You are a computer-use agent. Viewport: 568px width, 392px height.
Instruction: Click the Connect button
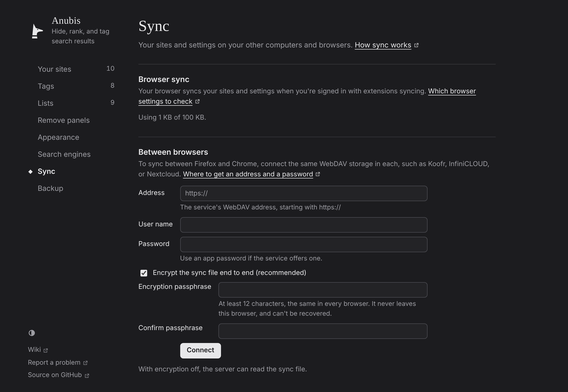pyautogui.click(x=200, y=350)
